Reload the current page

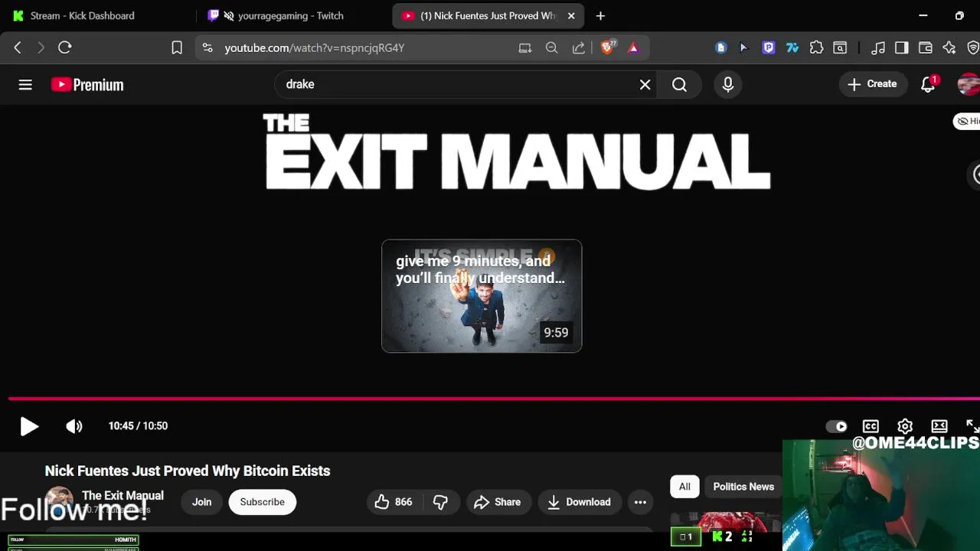[65, 47]
